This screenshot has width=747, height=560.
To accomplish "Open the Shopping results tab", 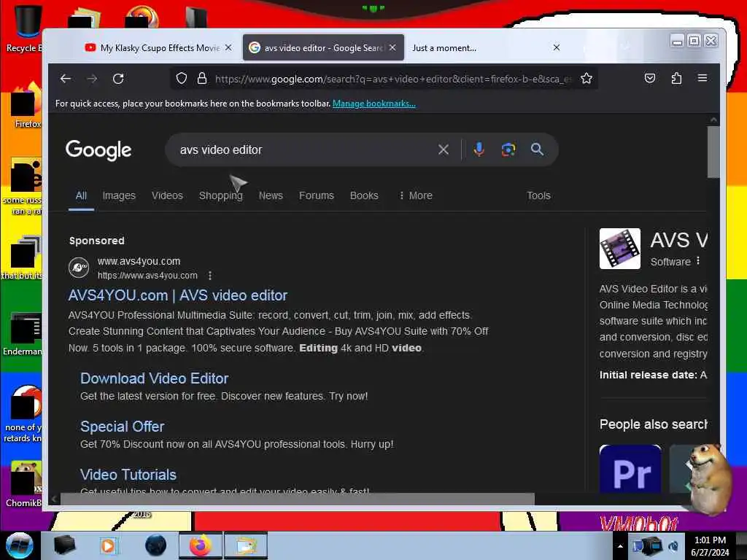I will click(x=220, y=195).
